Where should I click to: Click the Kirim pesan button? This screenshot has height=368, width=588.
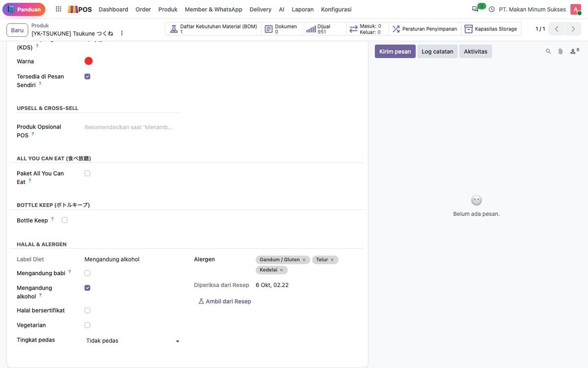point(395,52)
